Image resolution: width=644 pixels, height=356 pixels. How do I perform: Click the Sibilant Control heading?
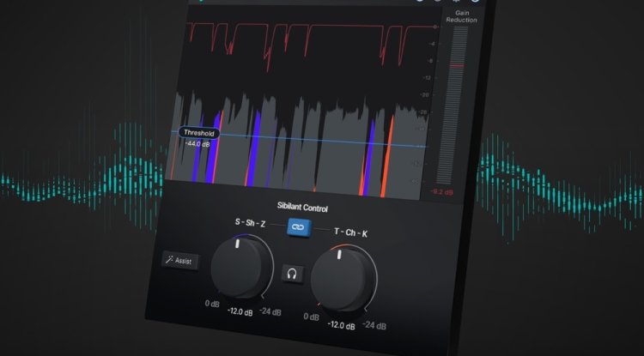pyautogui.click(x=303, y=207)
